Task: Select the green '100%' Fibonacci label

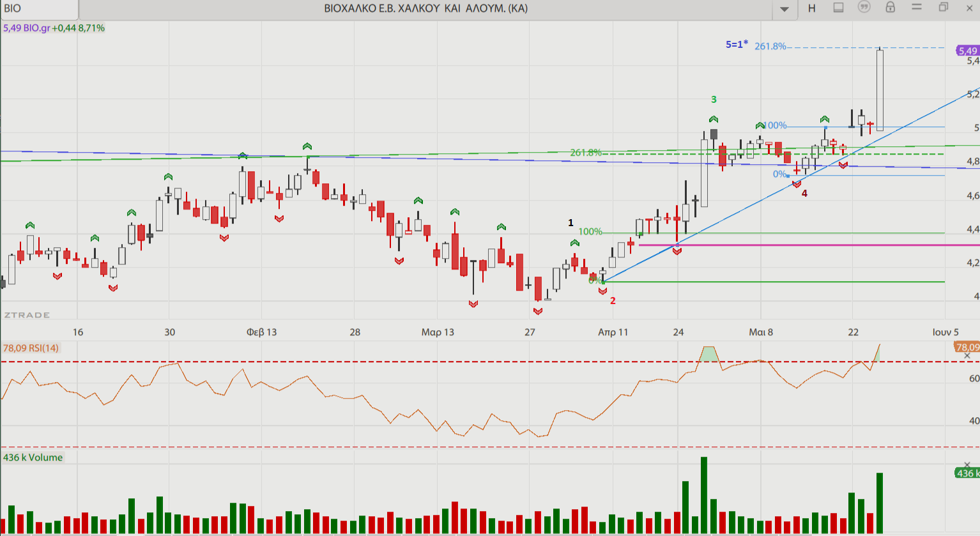Action: coord(590,232)
